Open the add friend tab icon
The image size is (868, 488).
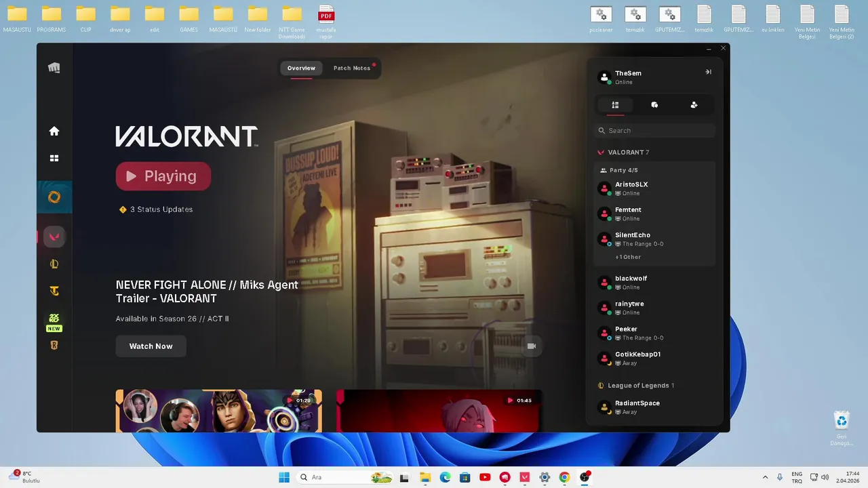pyautogui.click(x=694, y=105)
